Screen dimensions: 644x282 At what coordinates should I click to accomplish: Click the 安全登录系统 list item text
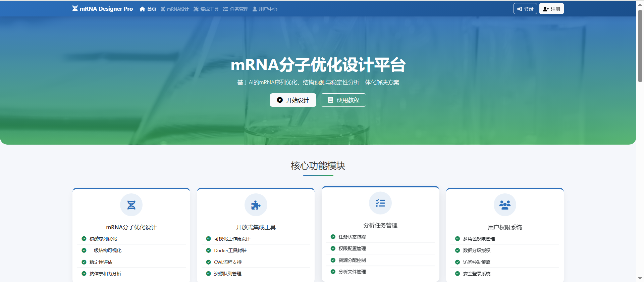(477, 274)
